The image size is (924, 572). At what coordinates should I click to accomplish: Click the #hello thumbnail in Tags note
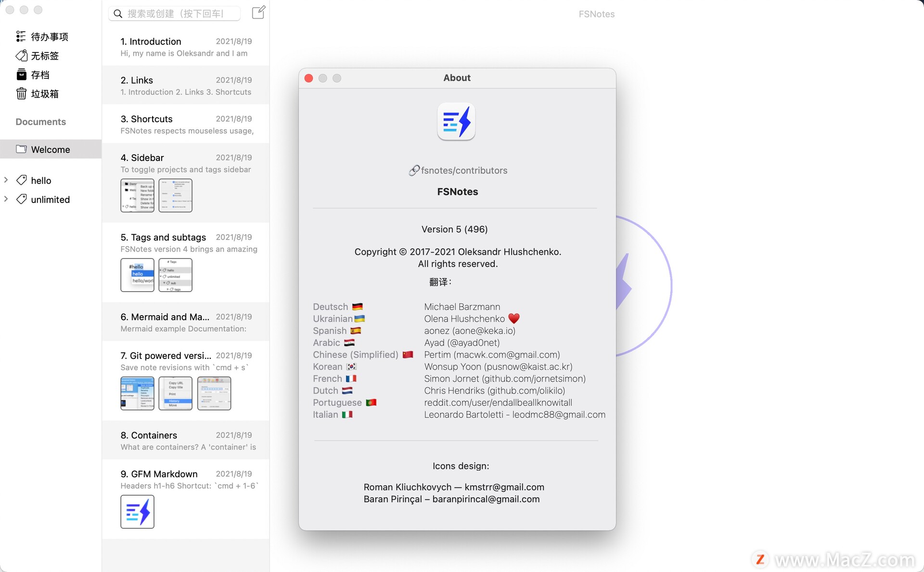pos(137,275)
